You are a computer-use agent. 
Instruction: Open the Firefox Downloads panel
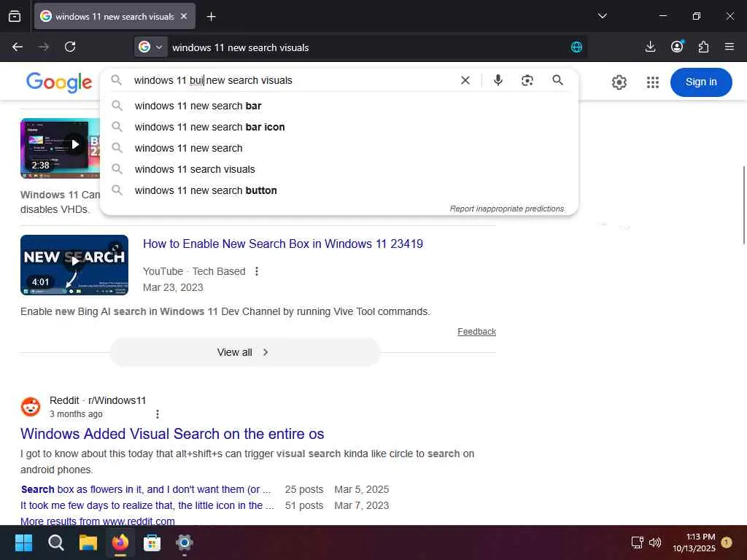pos(650,47)
